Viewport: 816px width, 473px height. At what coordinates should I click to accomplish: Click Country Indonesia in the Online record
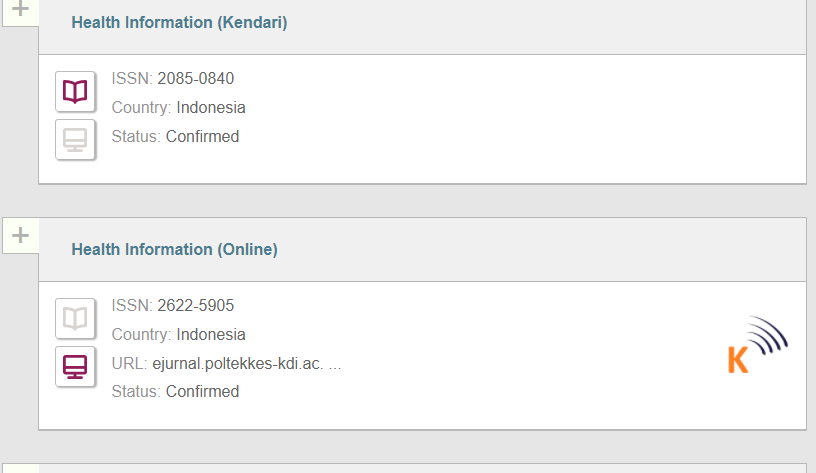[x=210, y=335]
